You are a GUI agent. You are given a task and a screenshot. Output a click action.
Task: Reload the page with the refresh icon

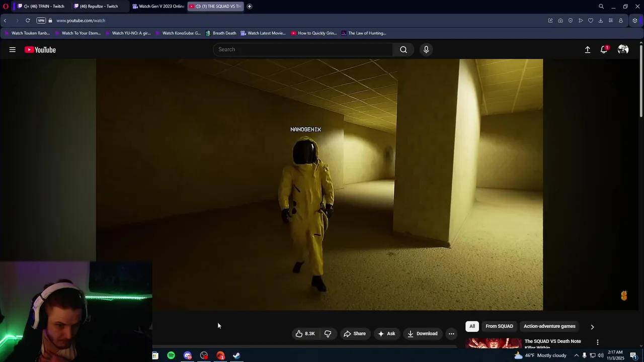28,21
